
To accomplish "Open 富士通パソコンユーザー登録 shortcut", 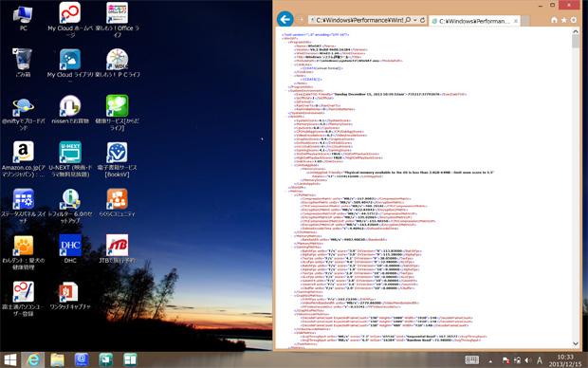I will click(24, 299).
